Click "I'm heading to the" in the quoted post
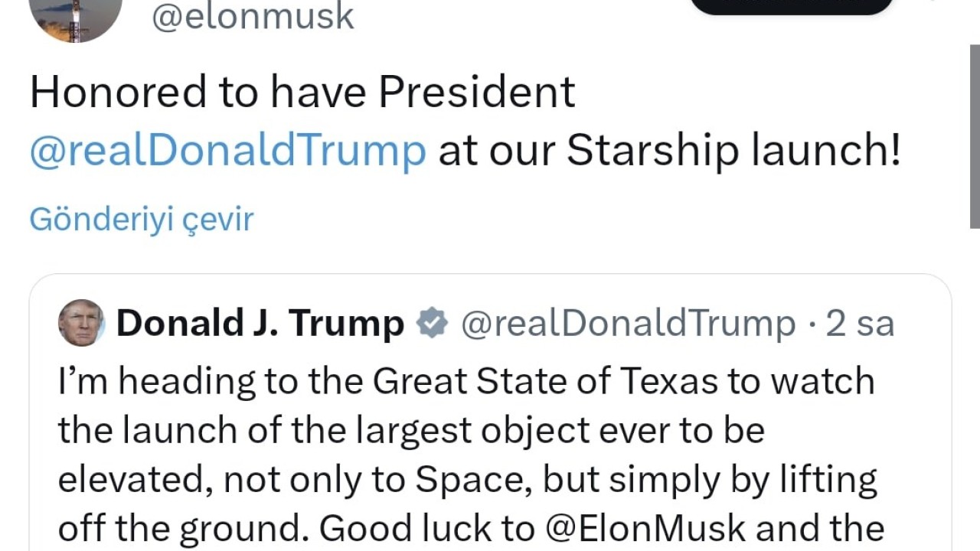 tap(180, 381)
